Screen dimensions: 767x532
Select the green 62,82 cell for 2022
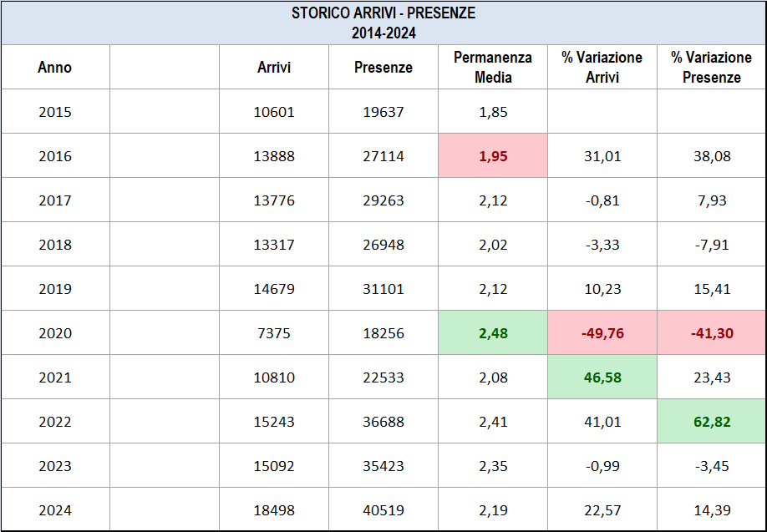(712, 421)
